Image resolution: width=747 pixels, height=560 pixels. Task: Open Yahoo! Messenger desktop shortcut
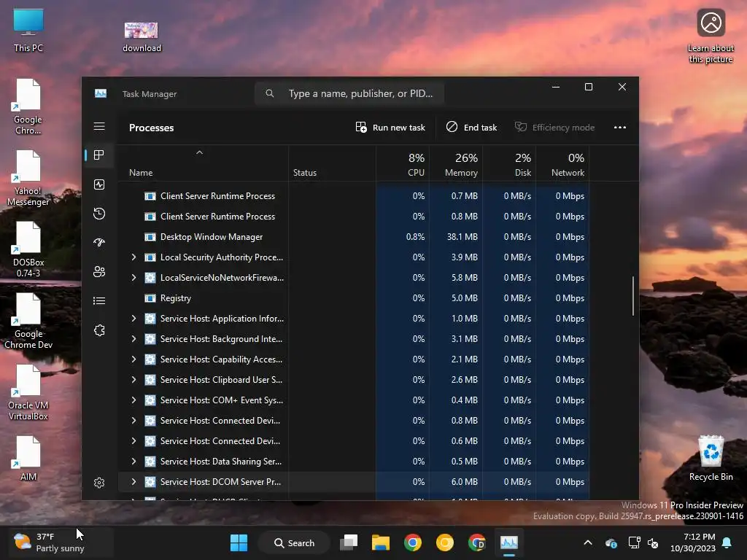click(28, 178)
